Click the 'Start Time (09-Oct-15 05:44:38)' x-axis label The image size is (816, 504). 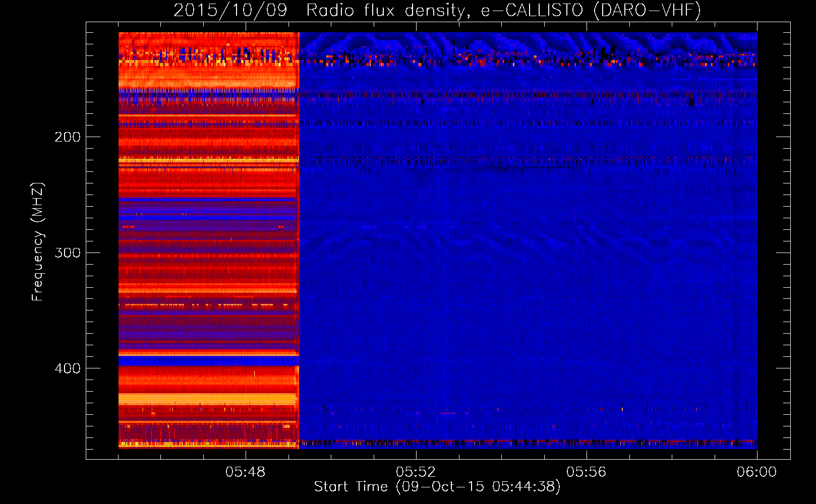point(437,487)
